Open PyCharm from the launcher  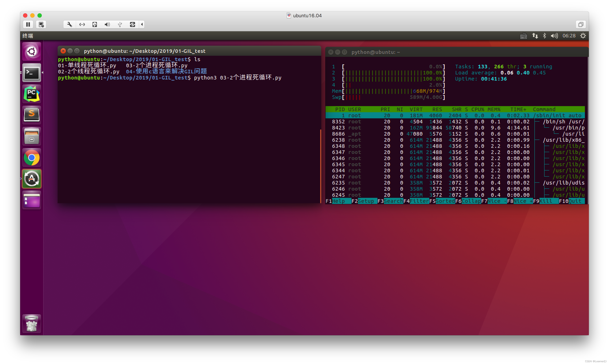(x=32, y=94)
